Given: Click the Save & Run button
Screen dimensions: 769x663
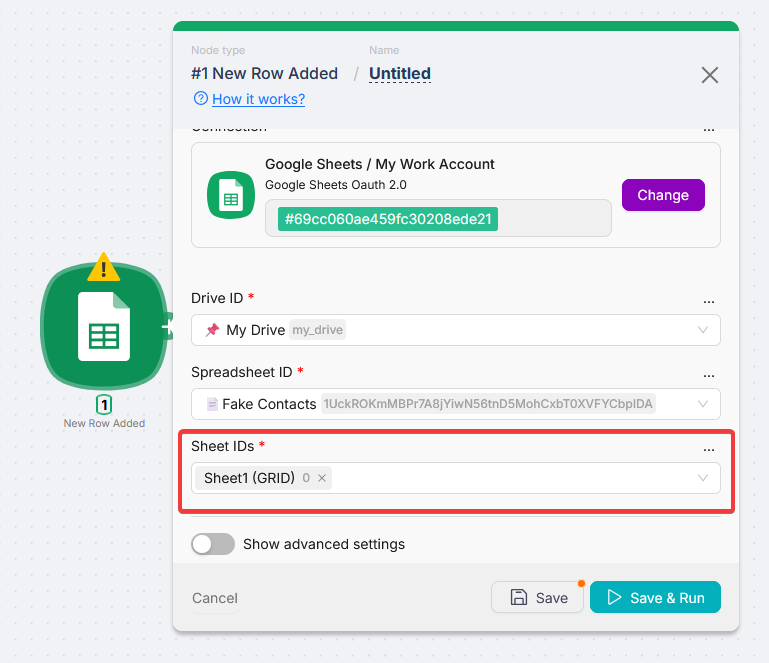Looking at the screenshot, I should (x=655, y=597).
